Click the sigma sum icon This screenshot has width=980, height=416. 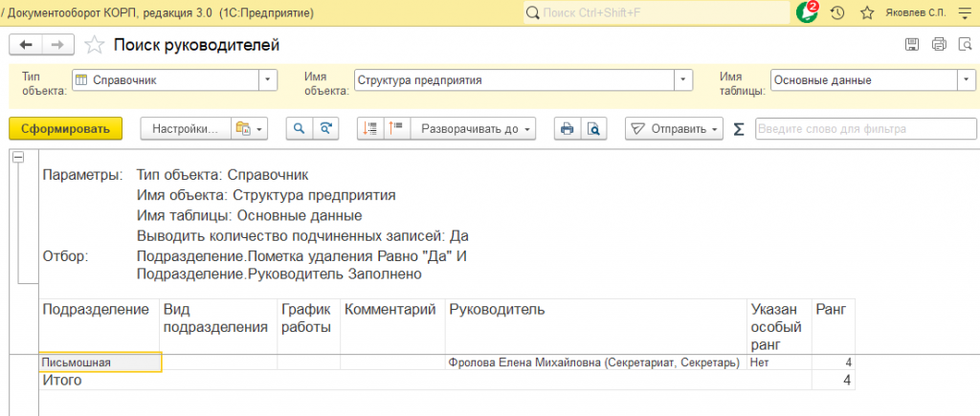[739, 128]
